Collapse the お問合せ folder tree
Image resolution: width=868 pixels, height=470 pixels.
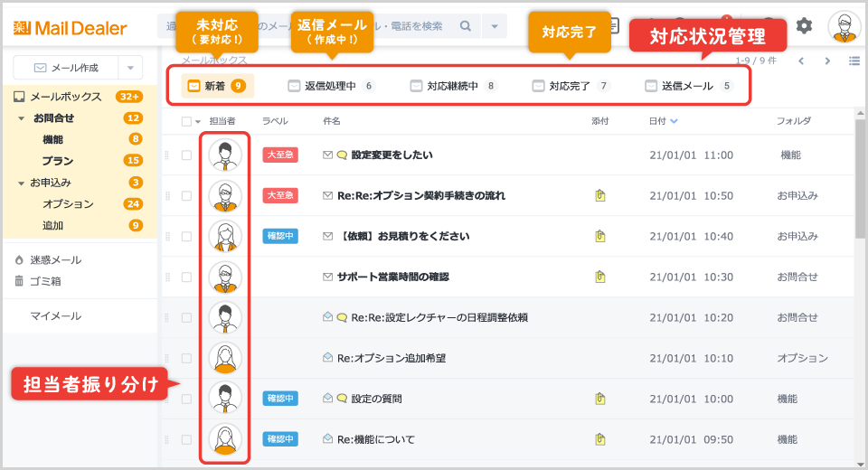21,118
